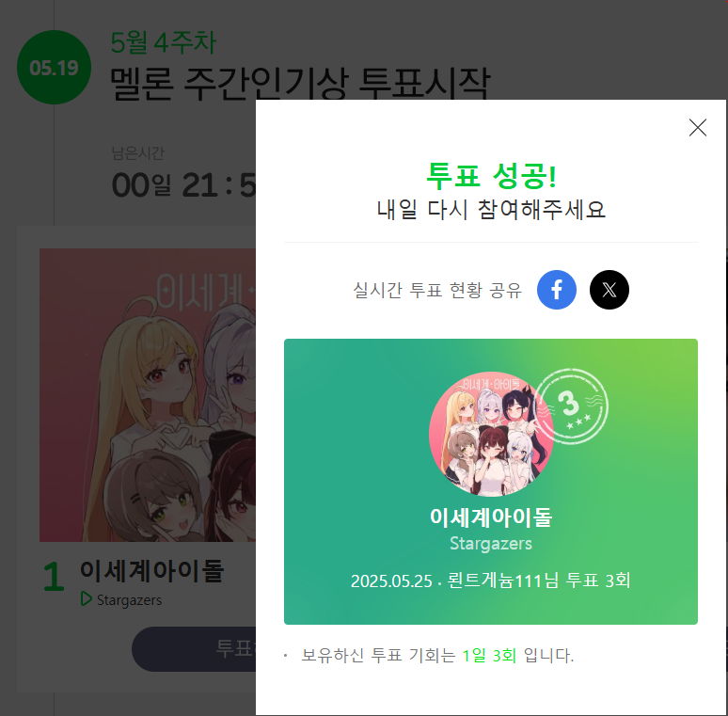Open the 5월 4주차 week label
This screenshot has height=716, width=728.
coord(164,42)
